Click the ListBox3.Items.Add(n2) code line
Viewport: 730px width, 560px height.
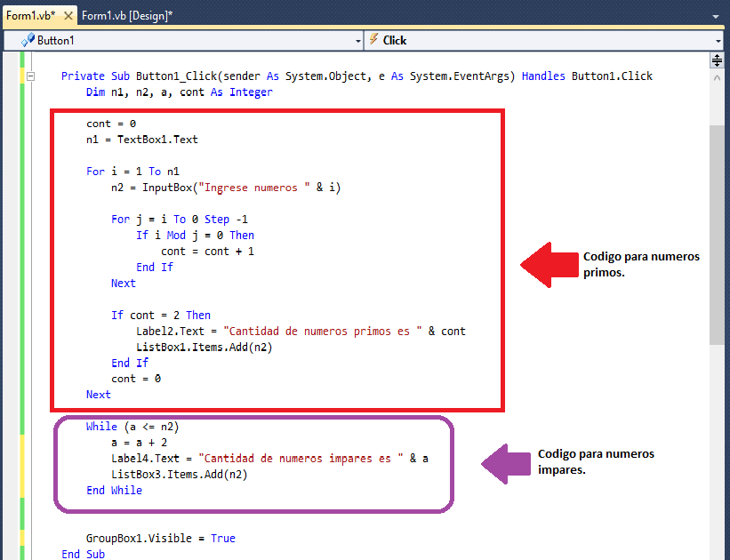(x=179, y=475)
